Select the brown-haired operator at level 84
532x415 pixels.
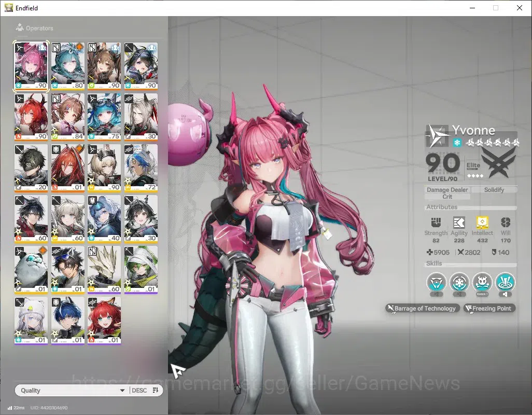(x=67, y=117)
